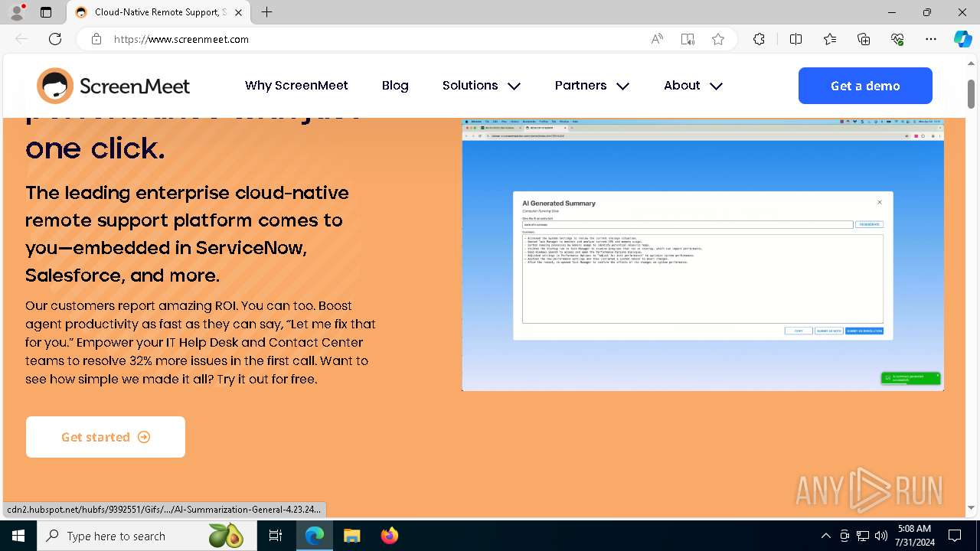Open a new browser tab
The image size is (980, 551).
click(266, 12)
